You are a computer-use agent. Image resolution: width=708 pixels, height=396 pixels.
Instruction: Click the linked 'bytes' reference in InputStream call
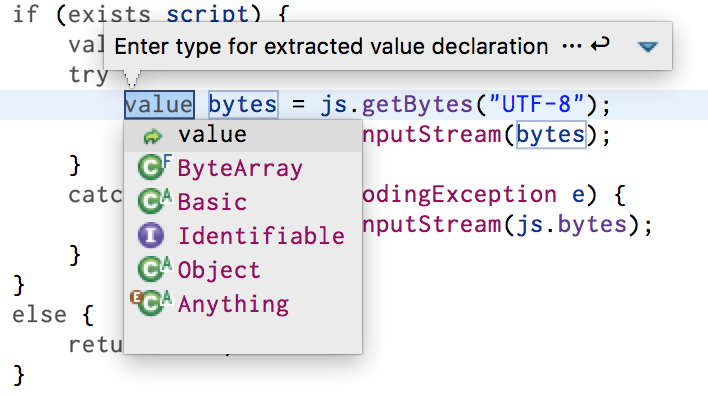coord(551,134)
